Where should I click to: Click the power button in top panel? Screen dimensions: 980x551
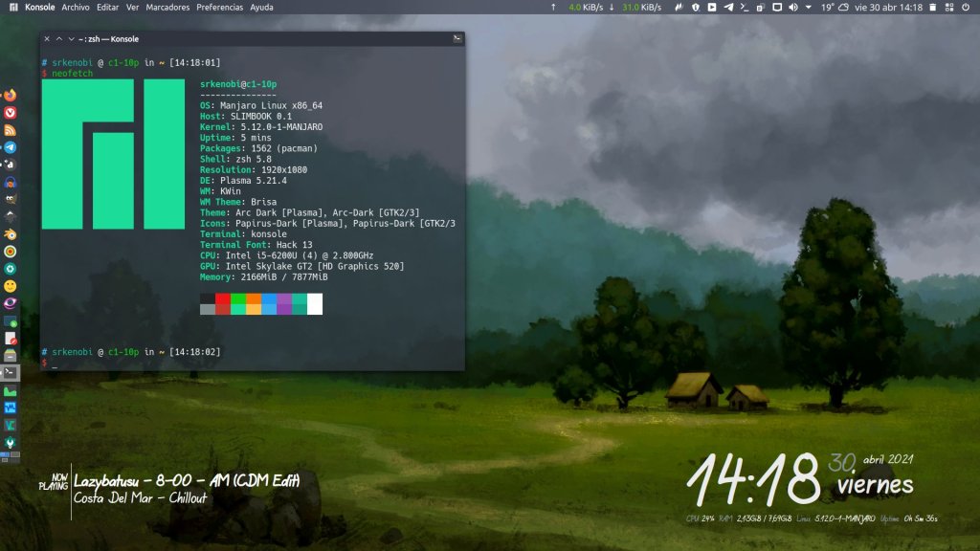click(x=965, y=7)
